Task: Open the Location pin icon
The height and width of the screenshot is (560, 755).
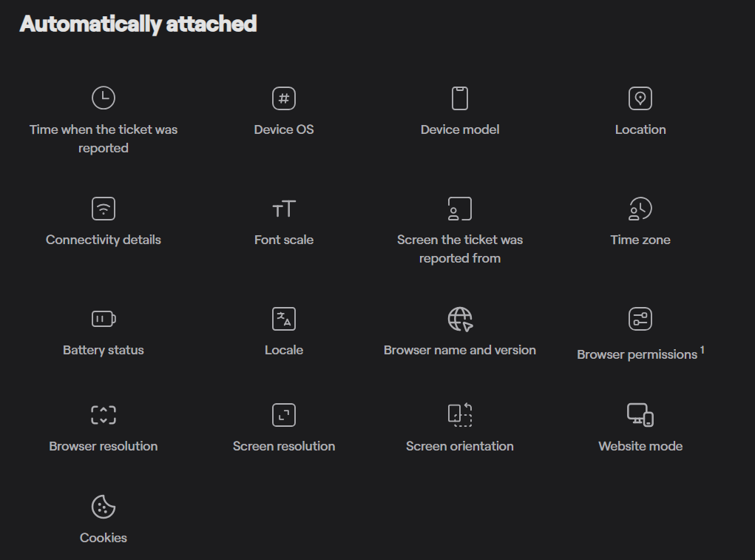Action: click(x=640, y=98)
